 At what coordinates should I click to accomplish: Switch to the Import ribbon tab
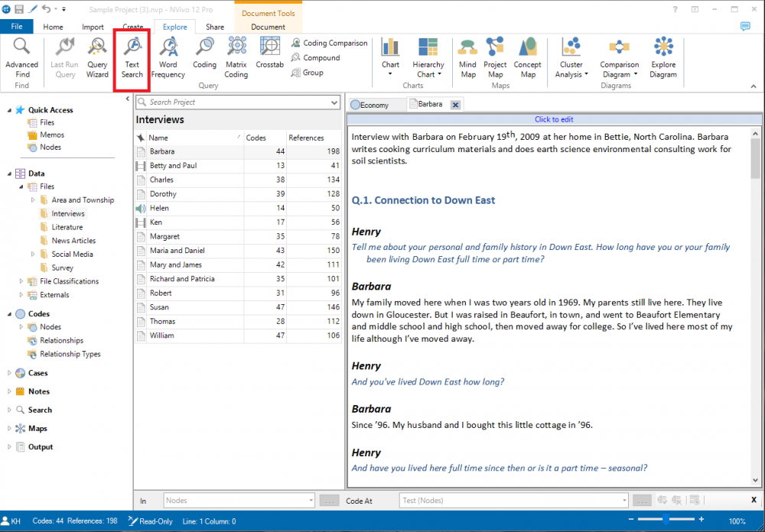coord(93,28)
